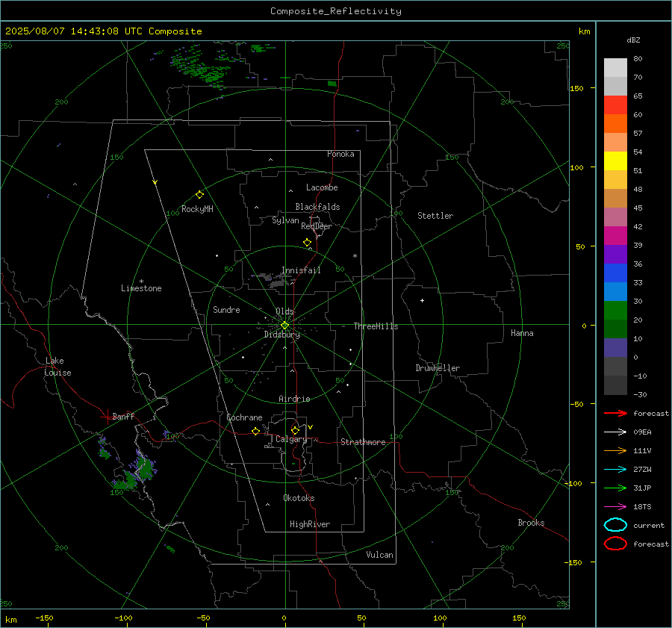Click the Lake Louise label
672x628 pixels.
(57, 367)
